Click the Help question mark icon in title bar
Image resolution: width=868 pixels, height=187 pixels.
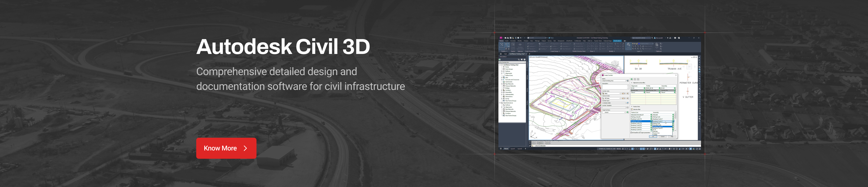[x=675, y=38]
